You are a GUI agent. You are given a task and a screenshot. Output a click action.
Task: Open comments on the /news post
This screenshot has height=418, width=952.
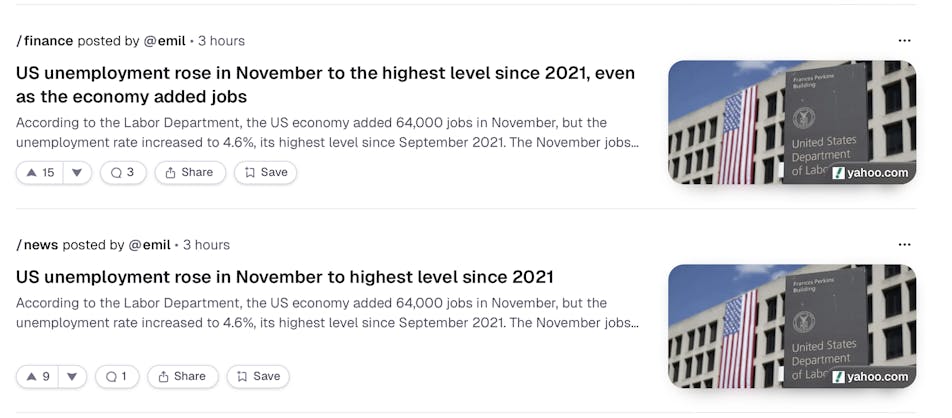(x=117, y=376)
